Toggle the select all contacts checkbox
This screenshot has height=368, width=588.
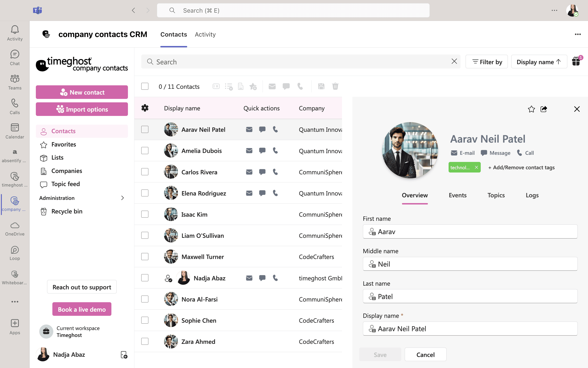pyautogui.click(x=145, y=86)
